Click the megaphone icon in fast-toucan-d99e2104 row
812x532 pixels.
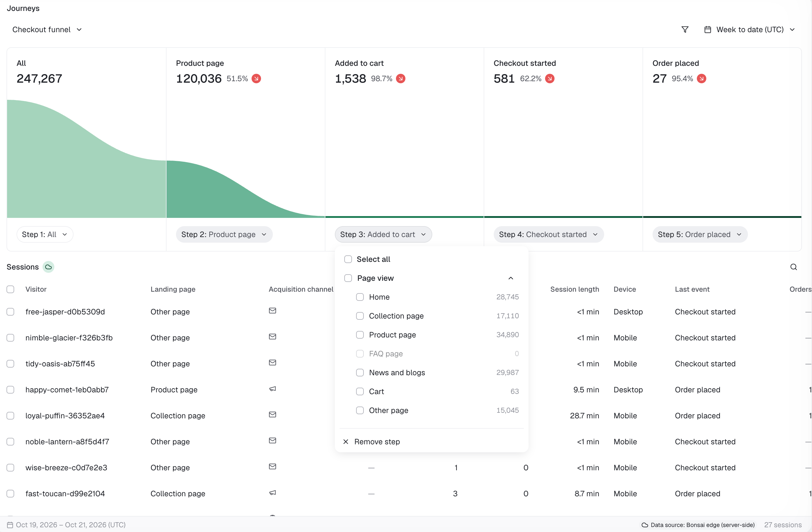click(x=272, y=493)
